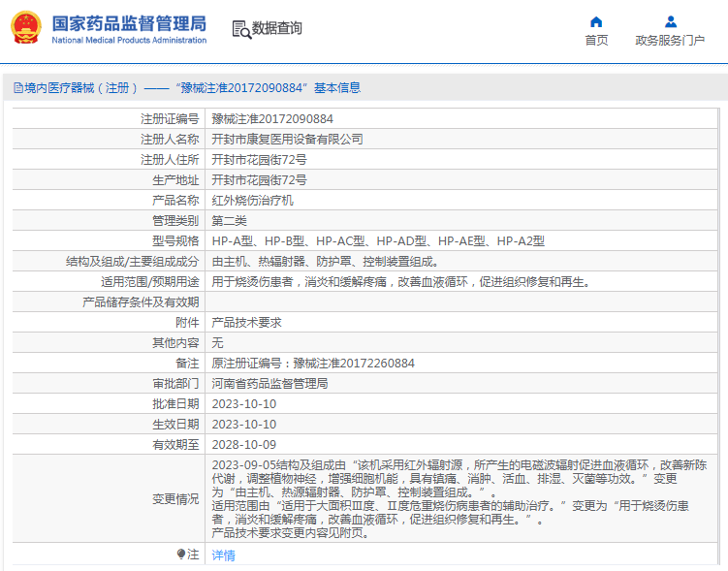Click the 生效日期 label

(175, 425)
